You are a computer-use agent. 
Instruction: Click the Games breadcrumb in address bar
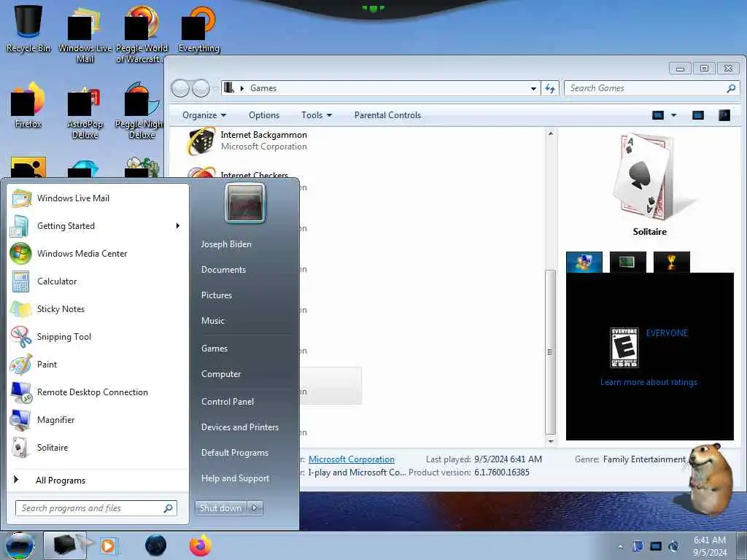coord(263,88)
